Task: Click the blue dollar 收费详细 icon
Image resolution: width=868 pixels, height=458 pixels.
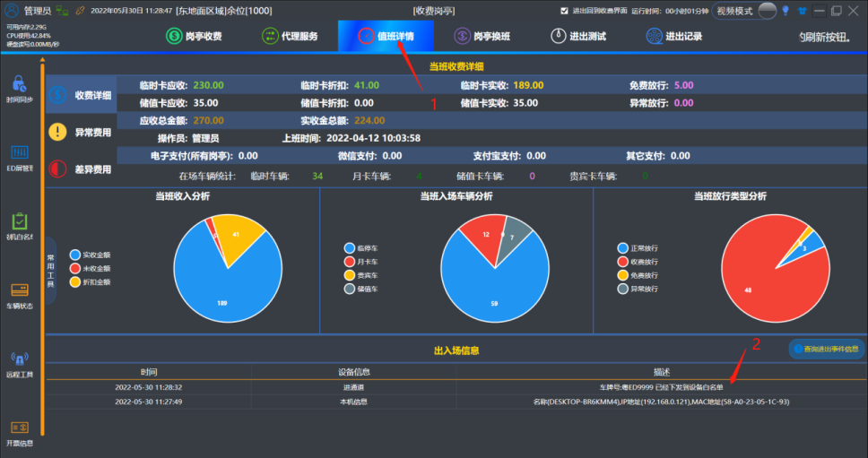Action: tap(57, 95)
